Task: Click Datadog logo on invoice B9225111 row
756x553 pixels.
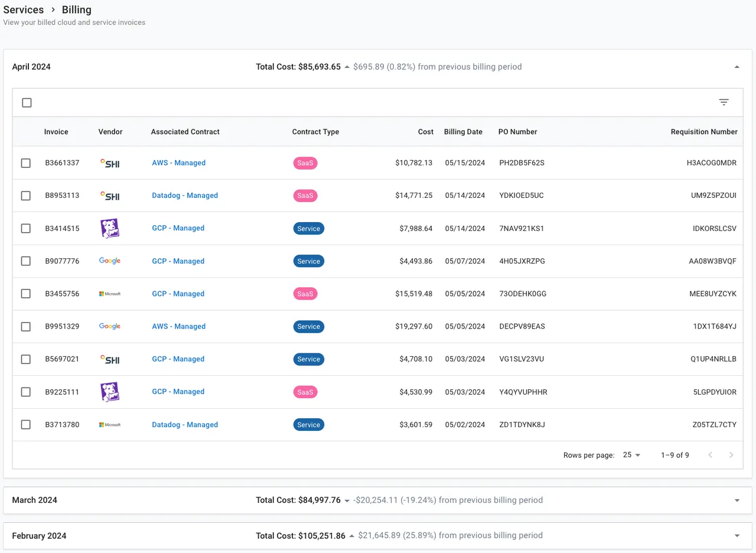Action: tap(110, 392)
